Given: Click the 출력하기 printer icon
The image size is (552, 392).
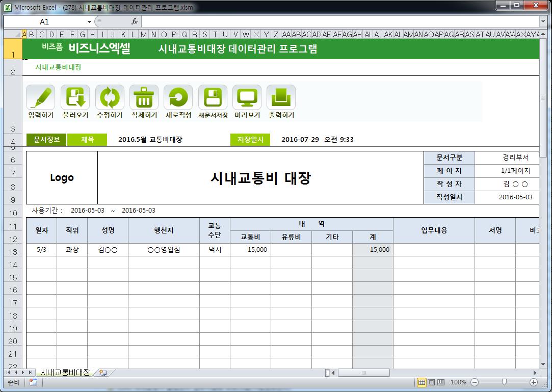Looking at the screenshot, I should pos(281,97).
